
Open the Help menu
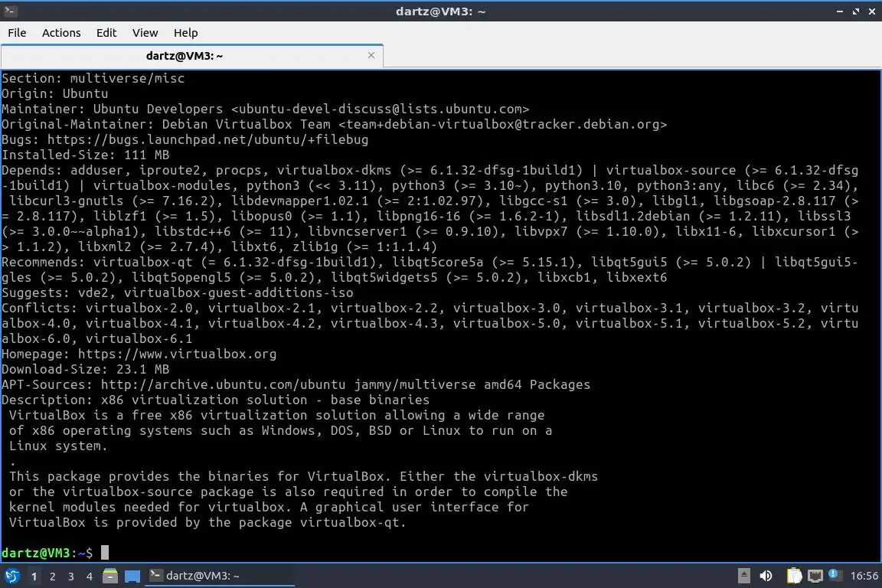coord(185,33)
